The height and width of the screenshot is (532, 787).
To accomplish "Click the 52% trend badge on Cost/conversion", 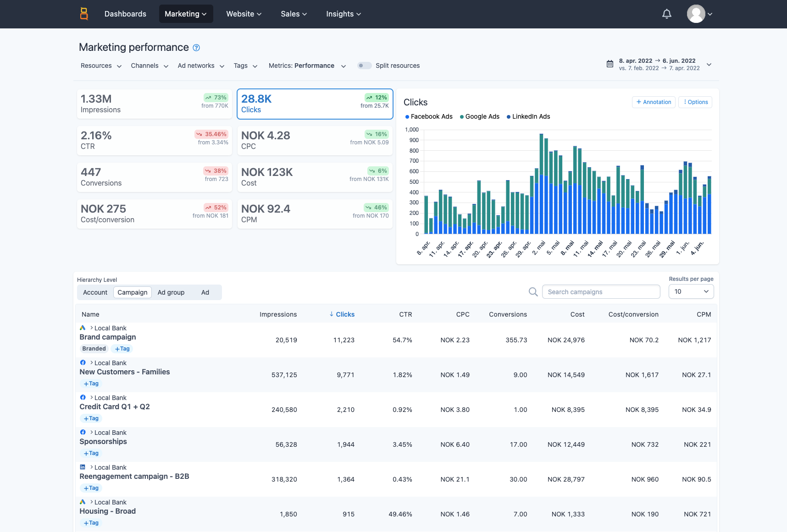I will click(x=216, y=208).
